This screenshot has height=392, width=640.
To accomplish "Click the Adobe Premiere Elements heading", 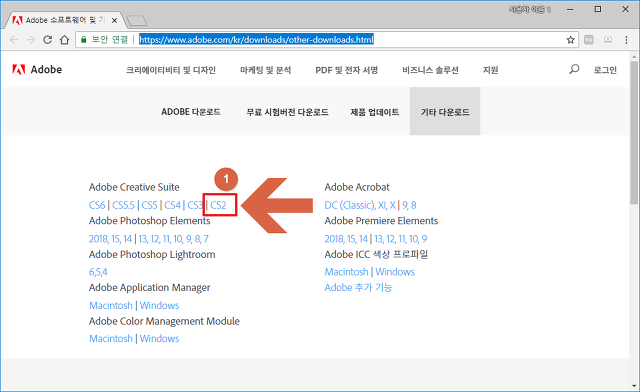I will (x=381, y=221).
